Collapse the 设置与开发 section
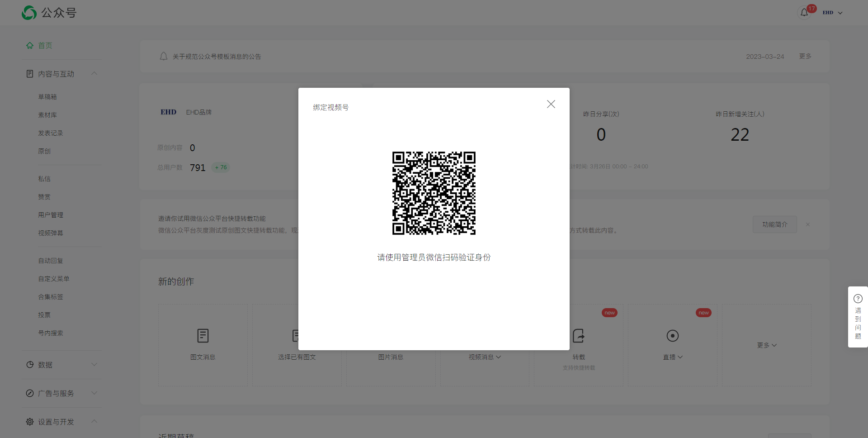Viewport: 868px width, 438px height. (94, 421)
